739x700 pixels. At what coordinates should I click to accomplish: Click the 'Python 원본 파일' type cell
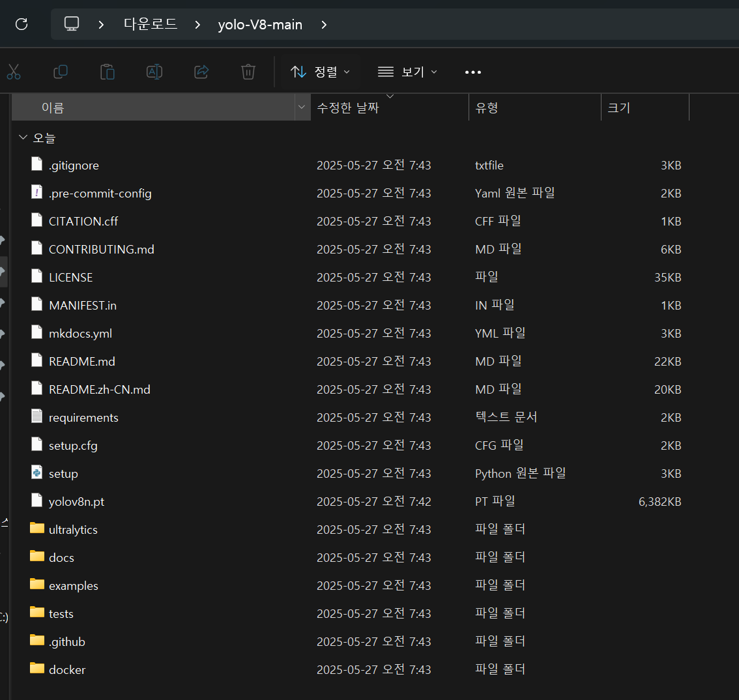pyautogui.click(x=520, y=473)
